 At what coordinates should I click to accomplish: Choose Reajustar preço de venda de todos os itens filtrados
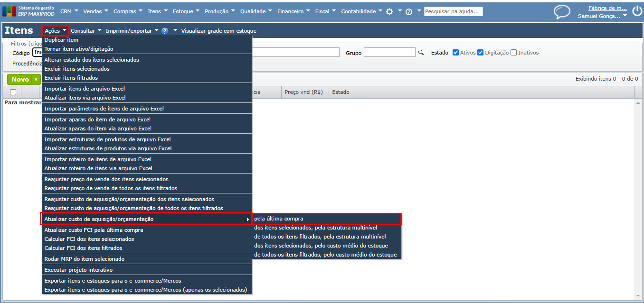(147, 188)
